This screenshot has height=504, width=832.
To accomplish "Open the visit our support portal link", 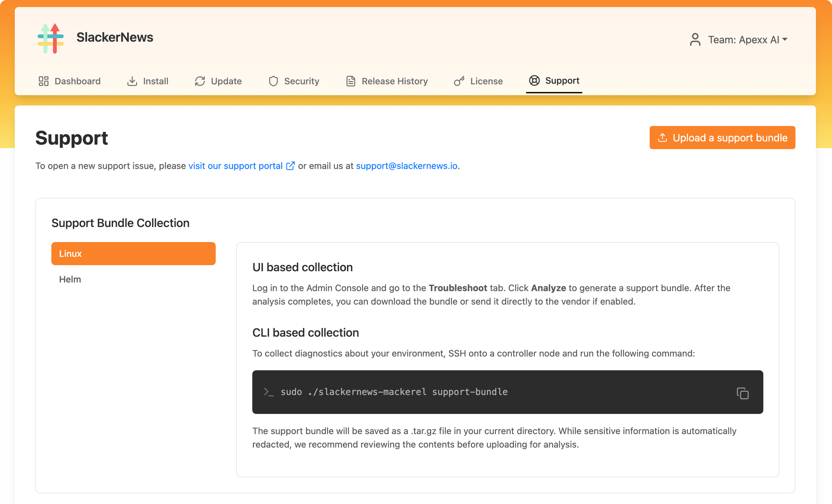I will click(x=235, y=165).
